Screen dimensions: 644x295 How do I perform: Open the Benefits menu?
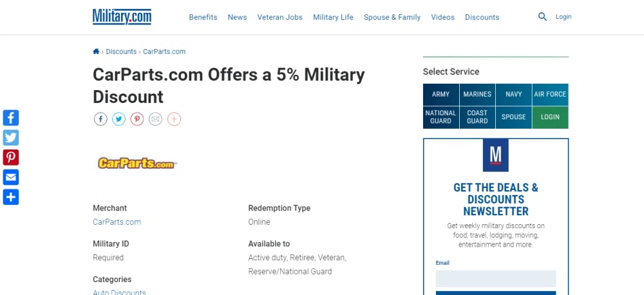[x=203, y=17]
